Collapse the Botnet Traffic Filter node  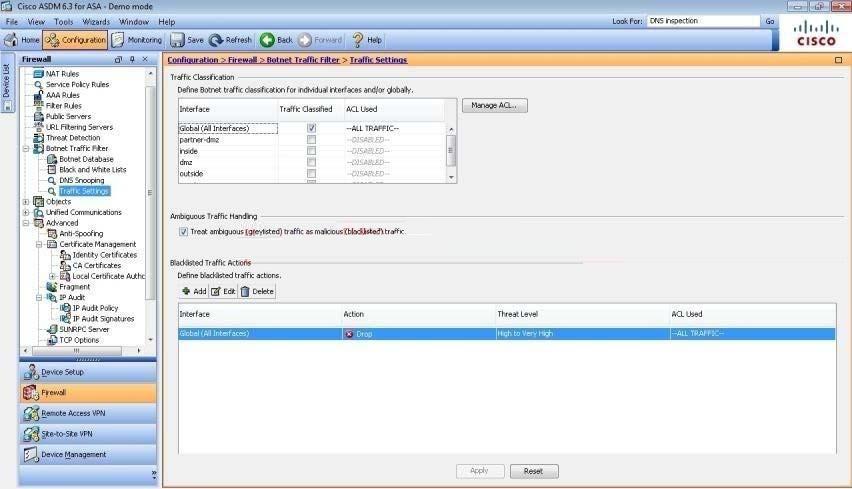(26, 148)
